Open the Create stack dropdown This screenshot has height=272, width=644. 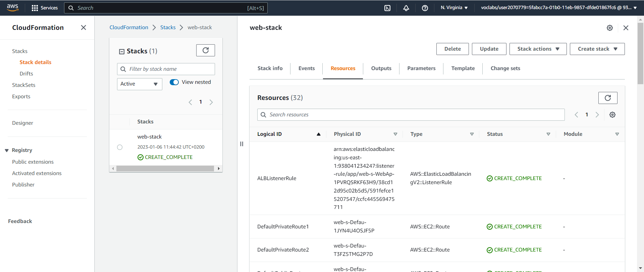coord(597,49)
